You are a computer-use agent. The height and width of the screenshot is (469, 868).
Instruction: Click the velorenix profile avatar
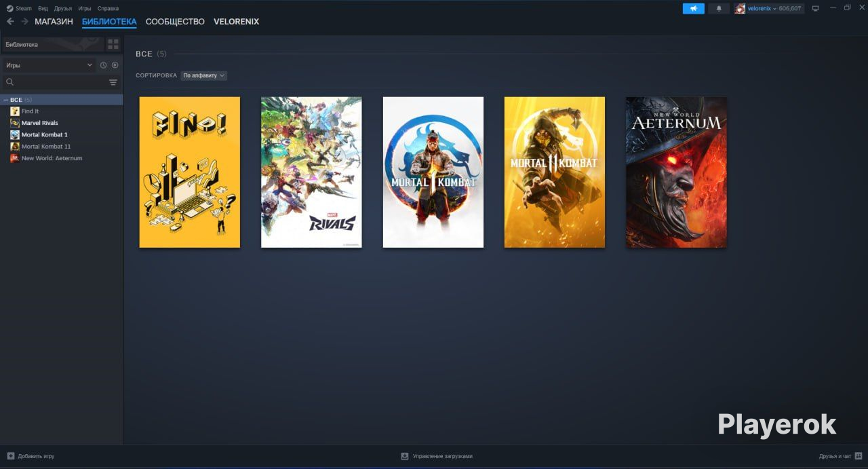pos(740,9)
